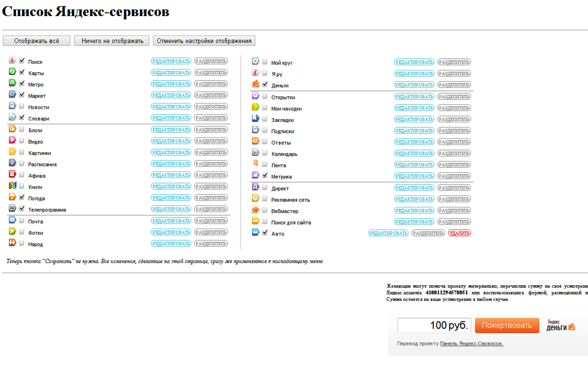Screen dimensions: 588x368
Task: Click the Блоги service icon
Action: pos(12,129)
